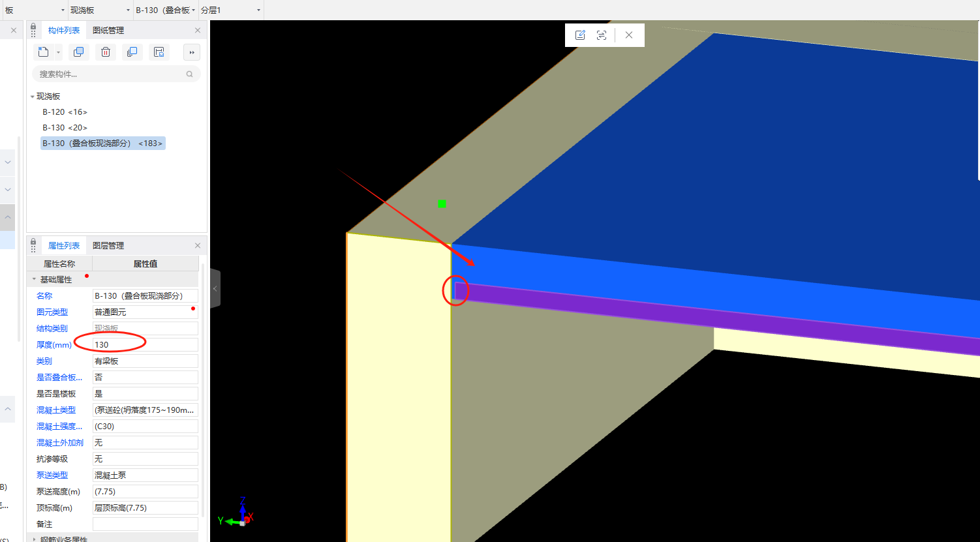Switch to the 构件列表 tab
The width and height of the screenshot is (980, 542).
pyautogui.click(x=64, y=31)
